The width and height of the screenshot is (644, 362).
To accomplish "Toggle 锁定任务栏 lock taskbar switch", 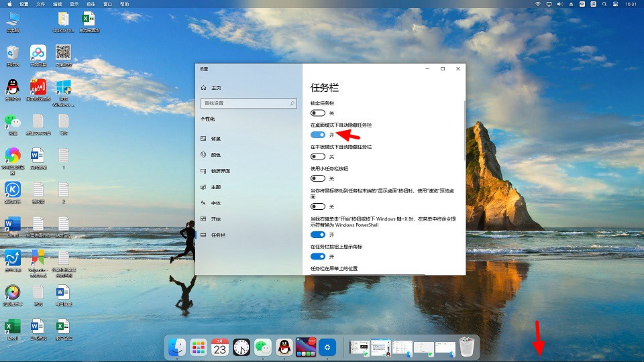I will [x=318, y=113].
